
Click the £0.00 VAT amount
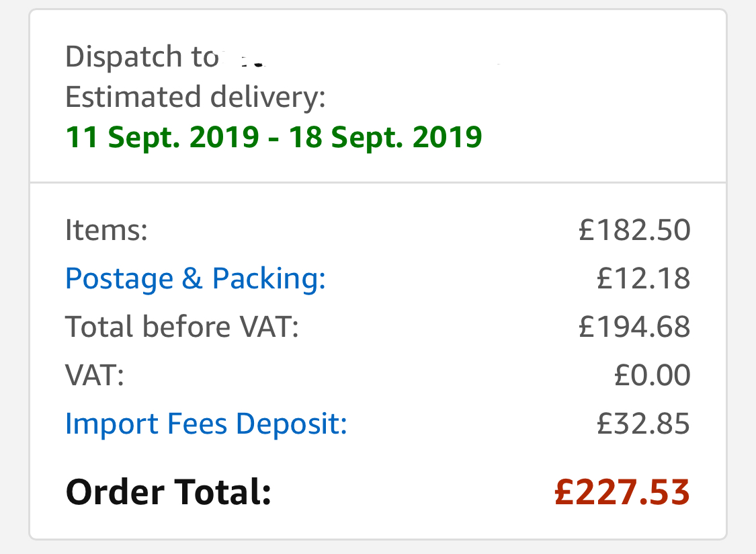pos(652,375)
